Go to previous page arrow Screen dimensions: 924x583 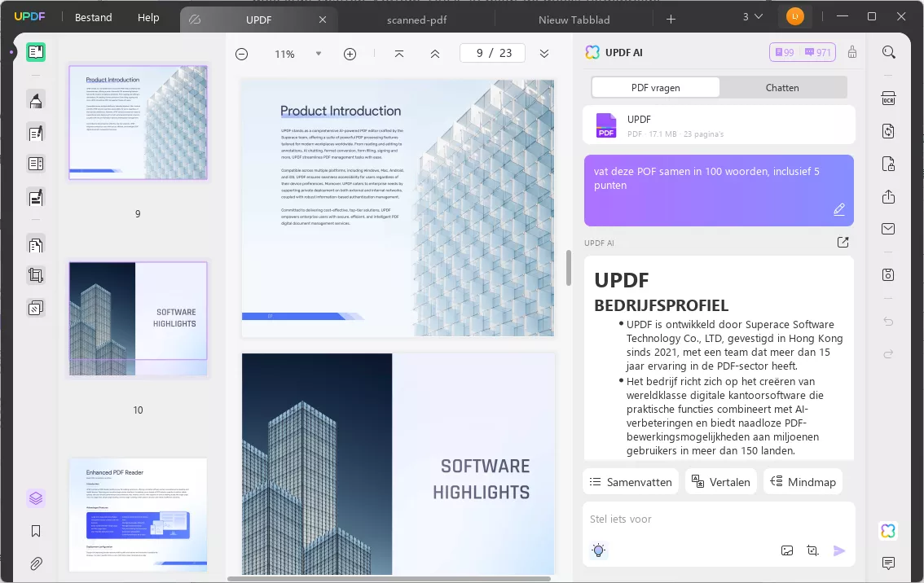click(435, 54)
